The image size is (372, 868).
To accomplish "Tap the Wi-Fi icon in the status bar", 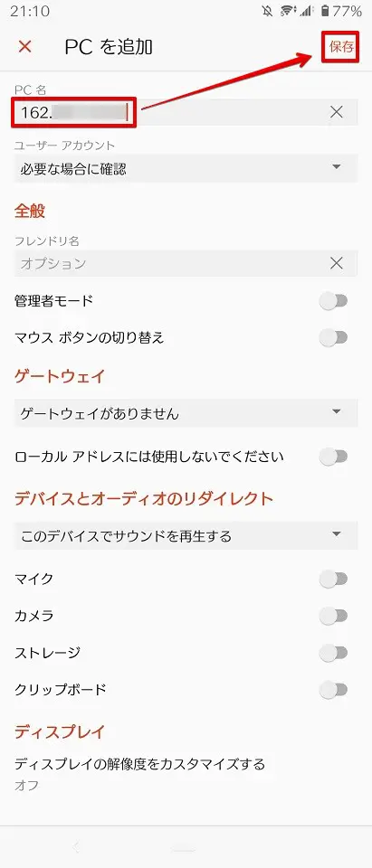I will 287,11.
